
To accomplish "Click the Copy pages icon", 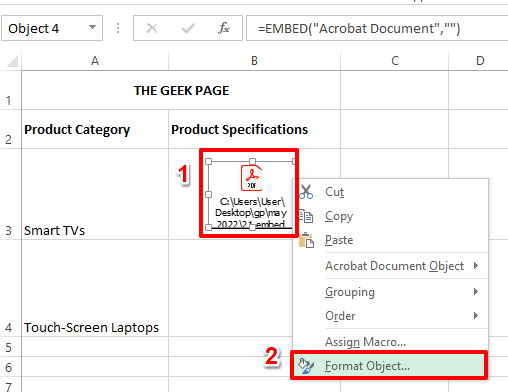I will [x=306, y=216].
